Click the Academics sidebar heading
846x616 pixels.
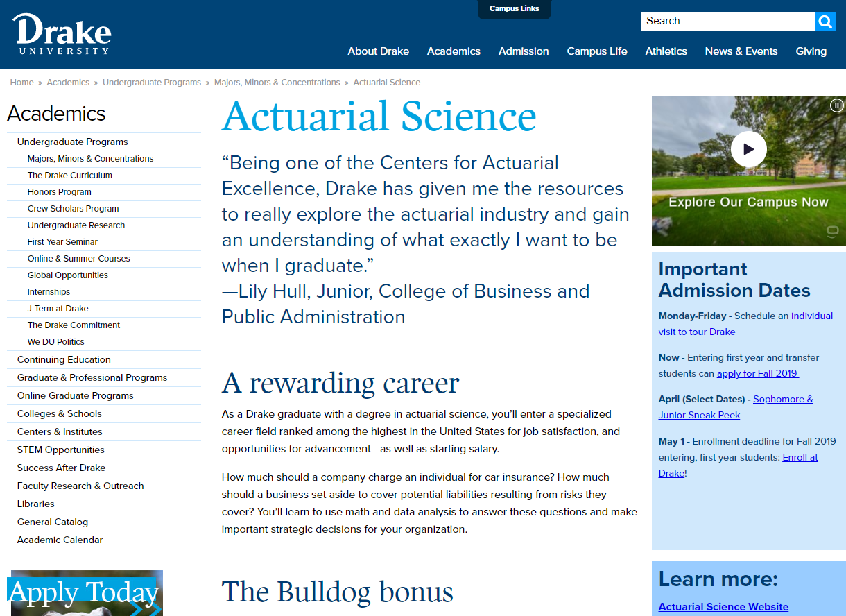point(56,114)
